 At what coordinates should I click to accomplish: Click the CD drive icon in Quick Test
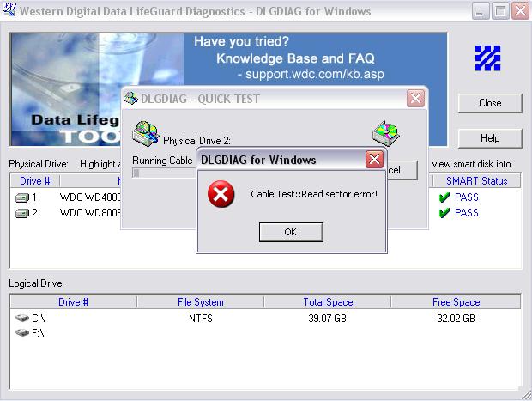(x=386, y=133)
